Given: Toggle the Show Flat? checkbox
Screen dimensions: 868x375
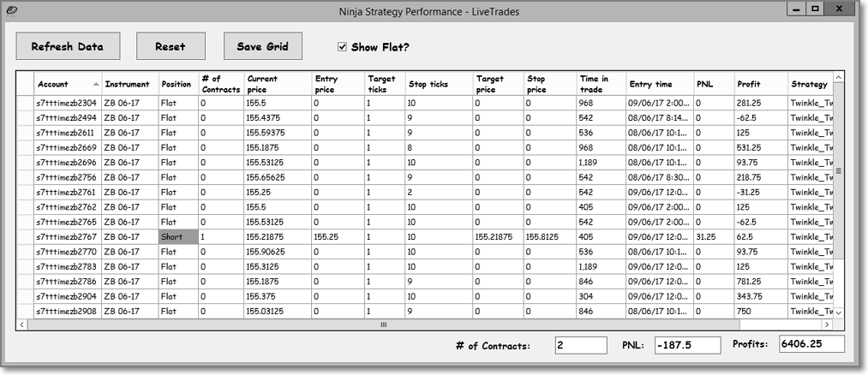Looking at the screenshot, I should coord(343,47).
